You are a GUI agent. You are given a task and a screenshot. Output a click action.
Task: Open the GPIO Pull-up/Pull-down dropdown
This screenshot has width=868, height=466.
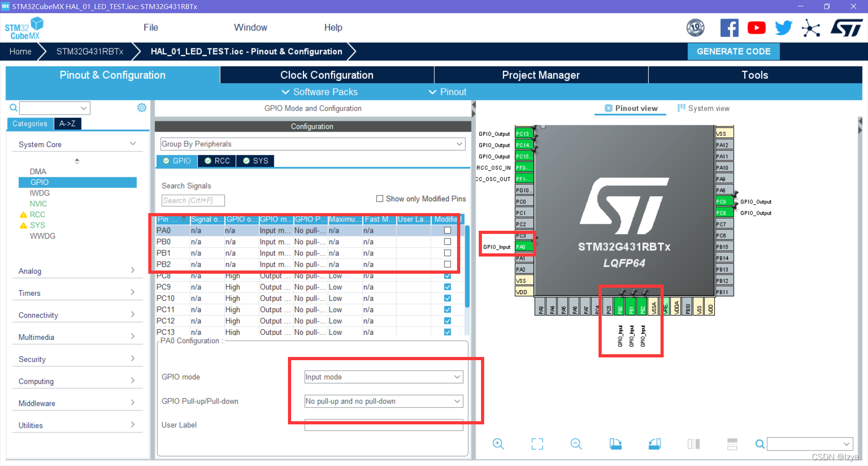384,401
